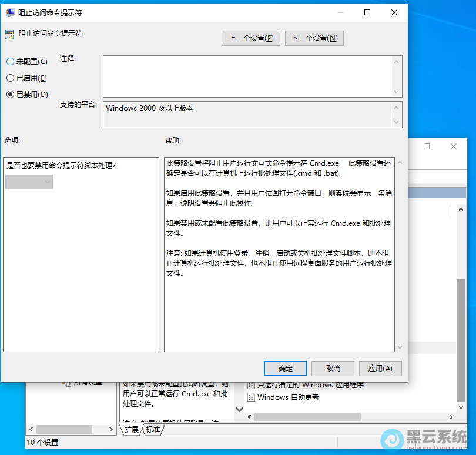Switch to the 标准 tab
The width and height of the screenshot is (476, 455).
coord(153,429)
